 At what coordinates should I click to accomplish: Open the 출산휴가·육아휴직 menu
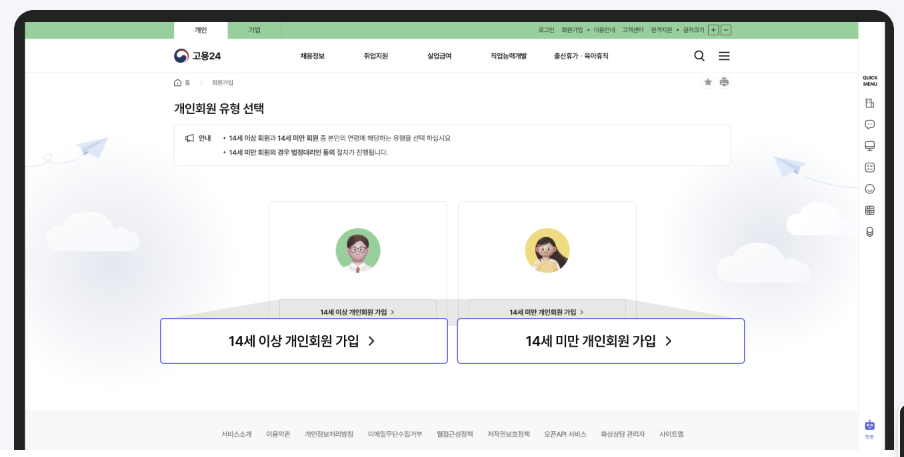581,56
